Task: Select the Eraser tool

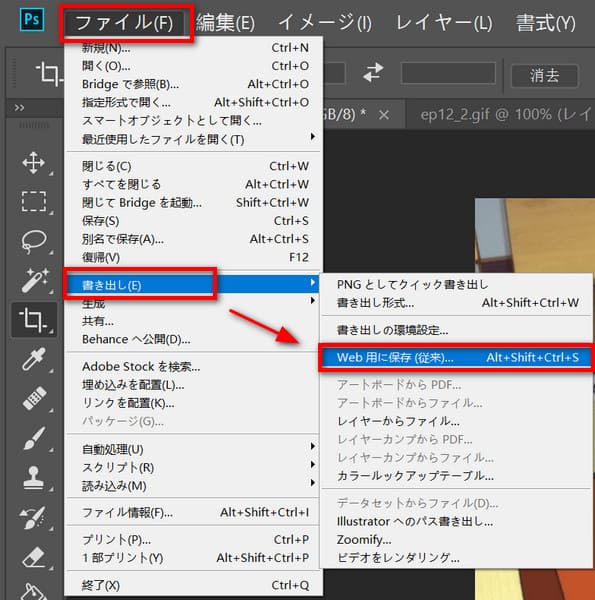Action: point(34,557)
